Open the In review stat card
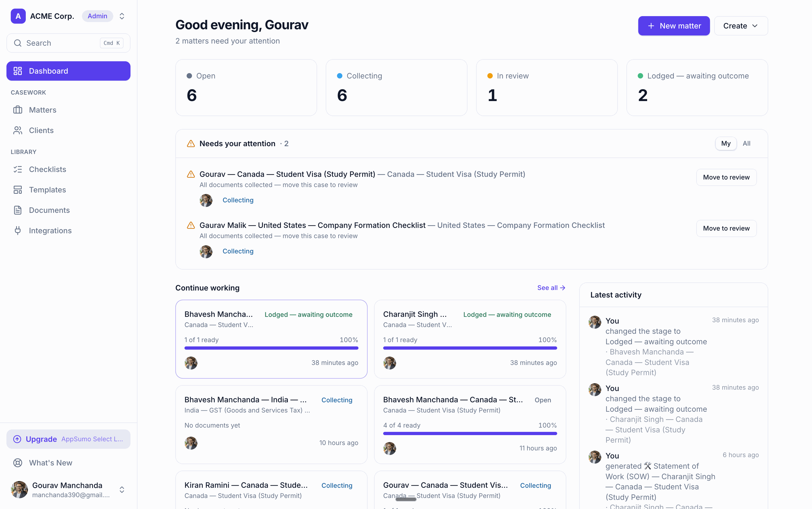Screen dimensions: 812x509 click(x=547, y=88)
